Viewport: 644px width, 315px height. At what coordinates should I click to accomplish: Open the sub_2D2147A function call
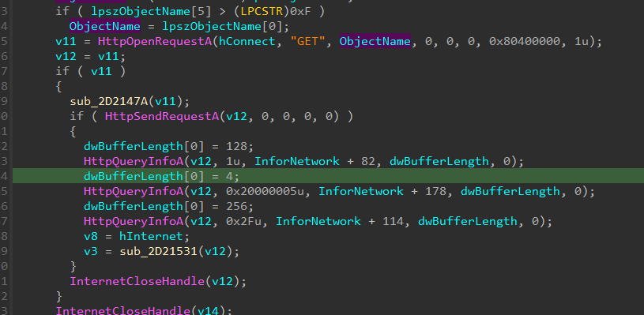[x=109, y=101]
